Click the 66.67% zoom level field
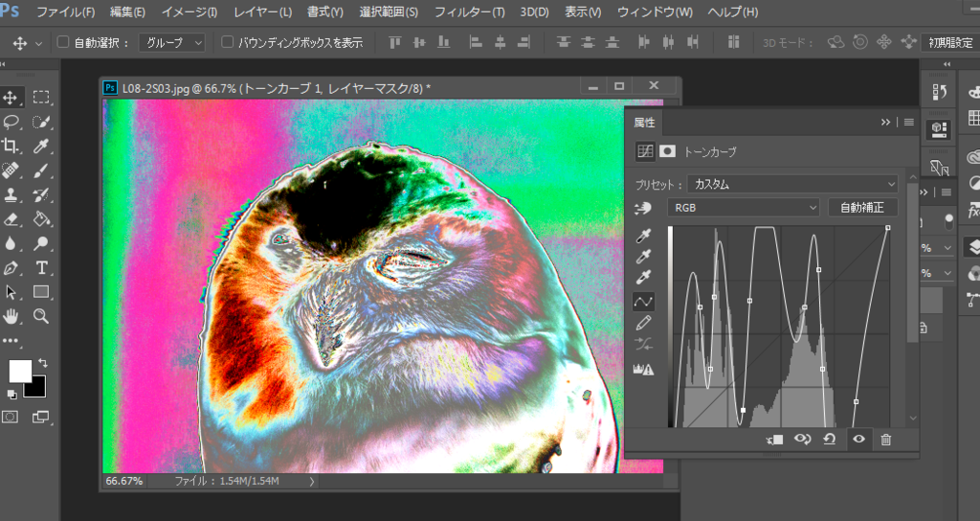The width and height of the screenshot is (980, 521). [123, 481]
